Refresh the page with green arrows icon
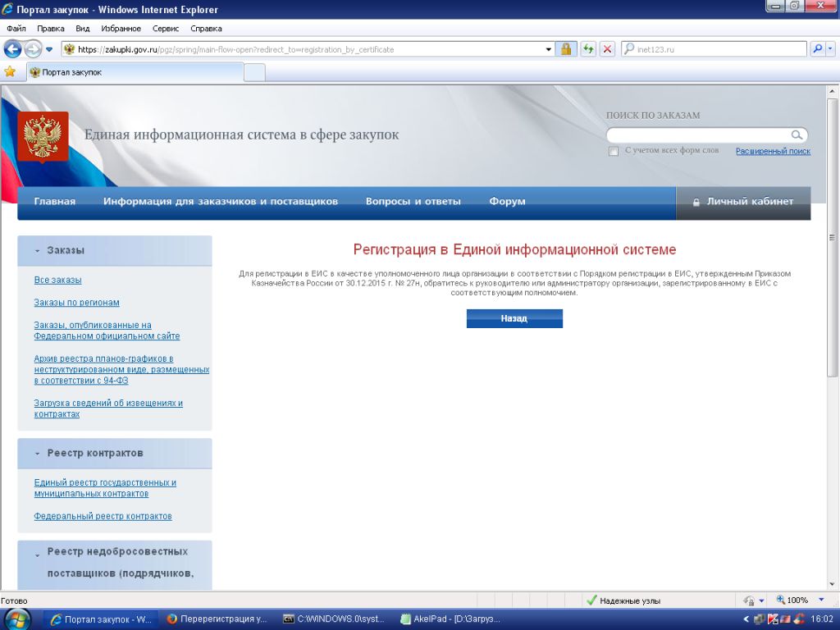 [x=588, y=49]
